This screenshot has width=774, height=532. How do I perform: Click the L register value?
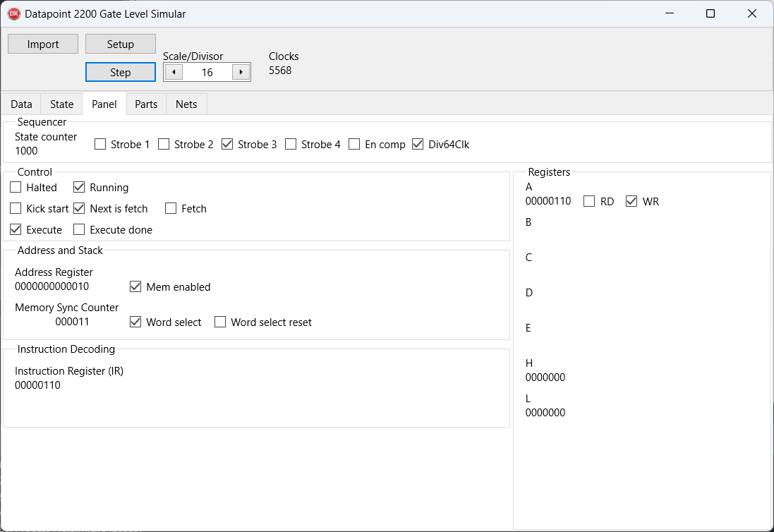coord(545,413)
